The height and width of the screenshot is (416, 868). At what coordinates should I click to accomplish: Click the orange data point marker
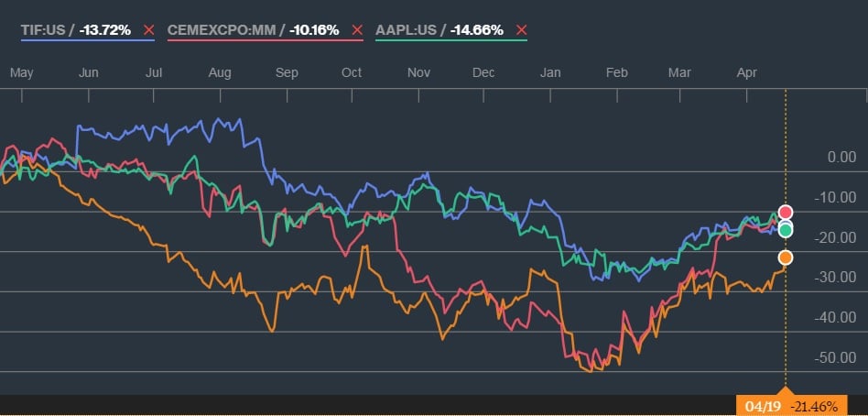point(785,257)
